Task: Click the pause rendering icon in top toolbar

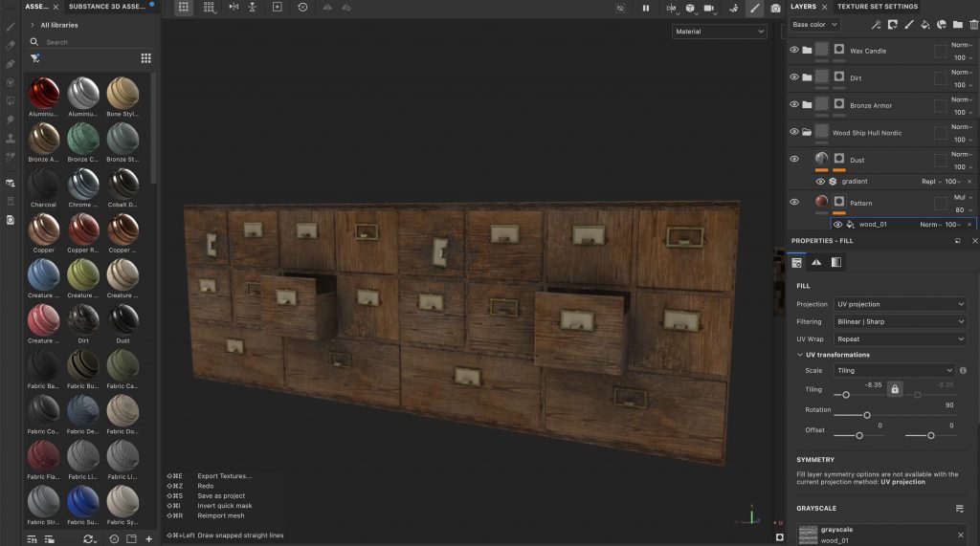Action: (646, 8)
